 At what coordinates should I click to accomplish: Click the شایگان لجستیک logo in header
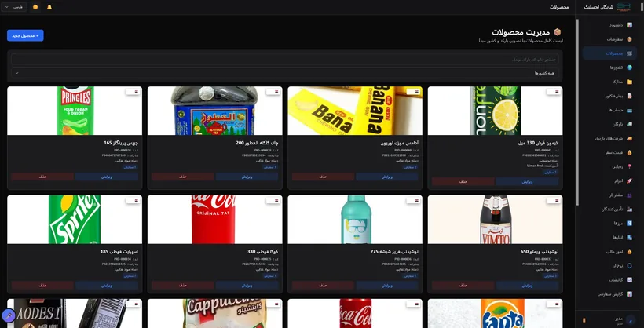pyautogui.click(x=624, y=7)
